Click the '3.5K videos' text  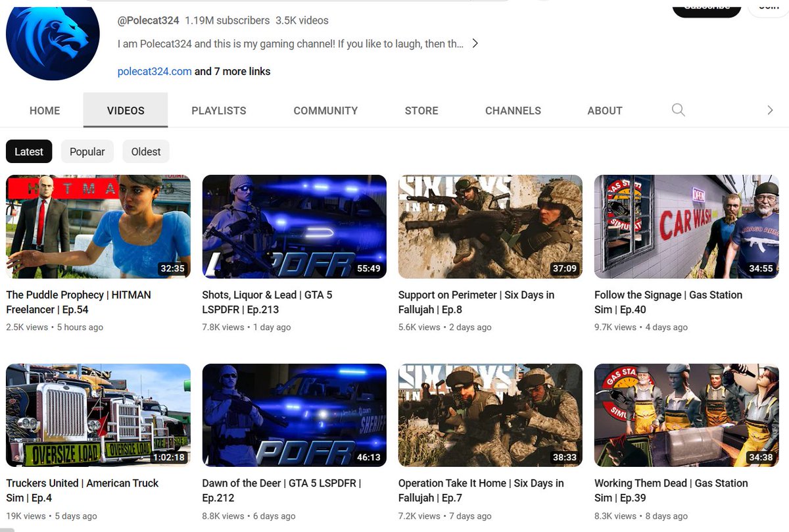(302, 20)
